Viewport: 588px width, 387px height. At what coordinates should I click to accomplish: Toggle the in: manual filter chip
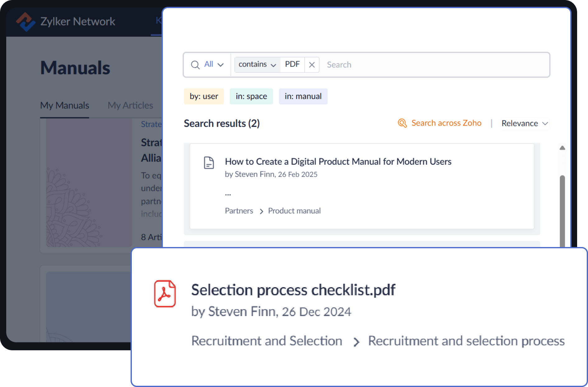303,96
